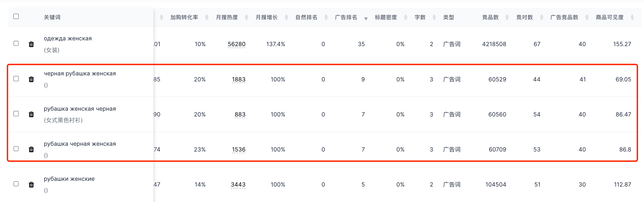
Task: Delete the рубашки женские keyword row
Action: (x=31, y=185)
